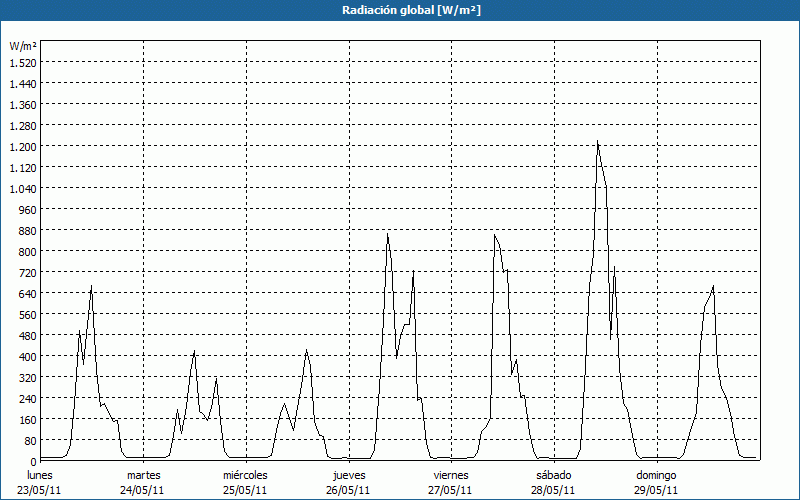Select the 29/05/11 date label
Image resolution: width=800 pixels, height=500 pixels.
tap(656, 490)
